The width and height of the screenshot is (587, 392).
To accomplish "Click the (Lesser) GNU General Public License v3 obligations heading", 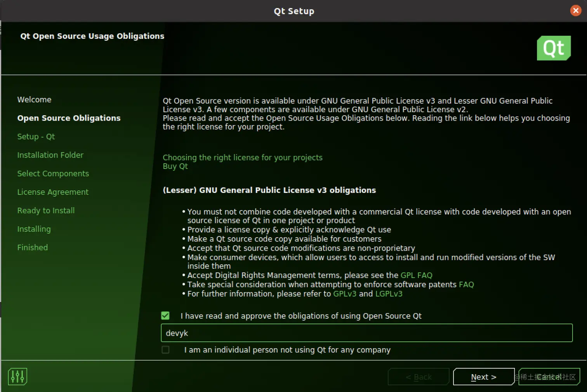I will (269, 190).
